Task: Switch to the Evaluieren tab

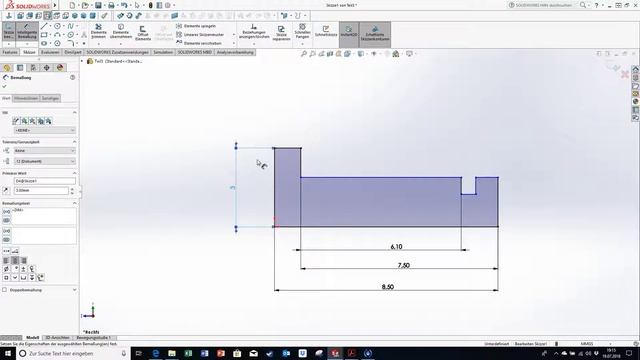Action: click(50, 52)
